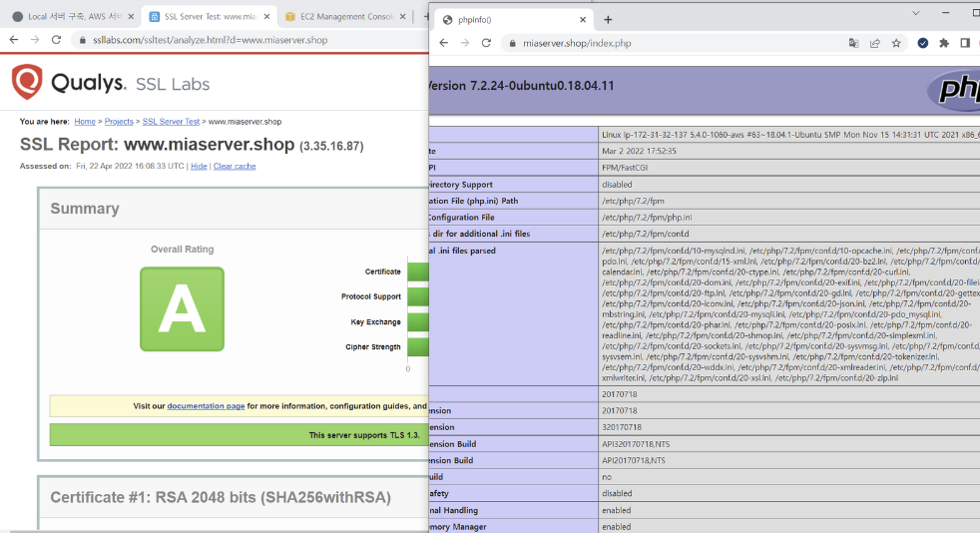Click the PHP logo in phpinfo header

[x=953, y=89]
